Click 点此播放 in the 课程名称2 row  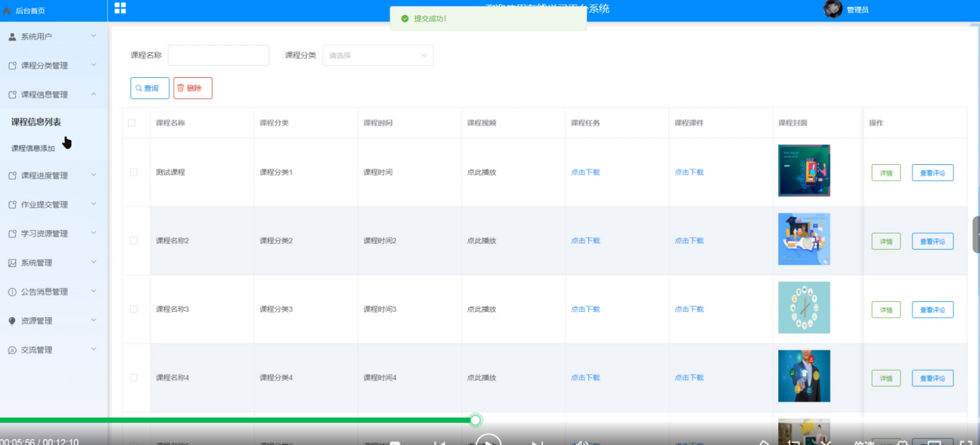482,241
